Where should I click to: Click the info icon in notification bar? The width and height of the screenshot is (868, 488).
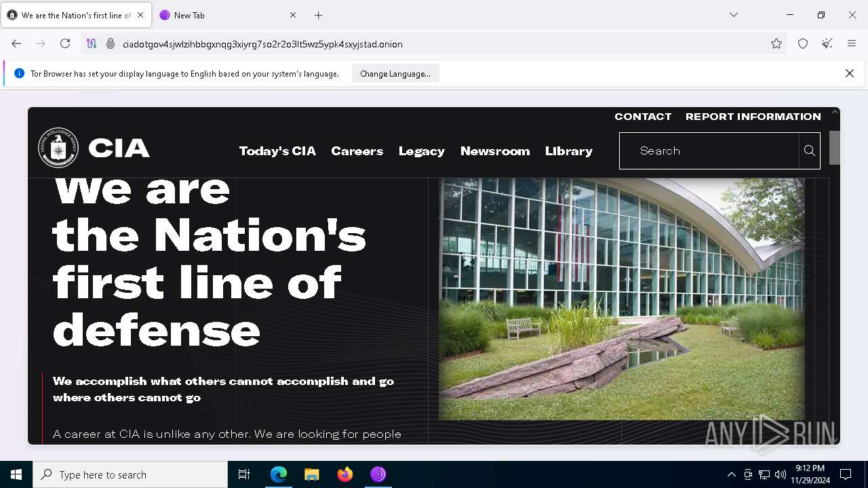[19, 73]
